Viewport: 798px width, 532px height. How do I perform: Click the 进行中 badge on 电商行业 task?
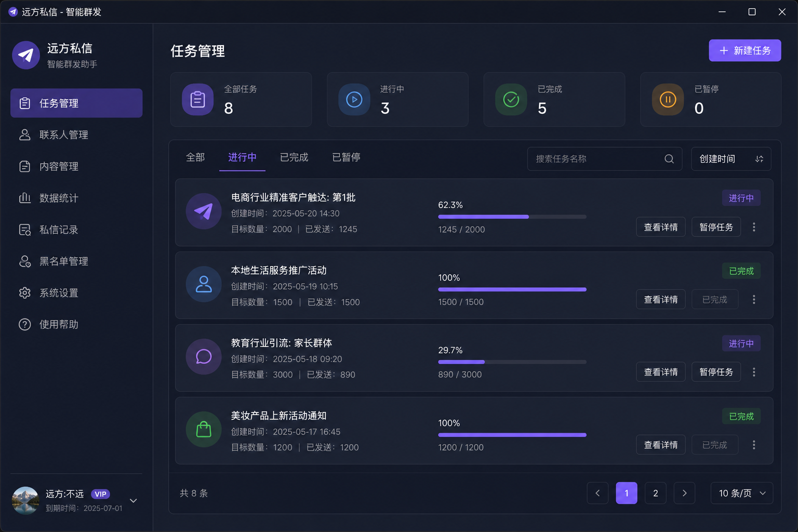(741, 198)
